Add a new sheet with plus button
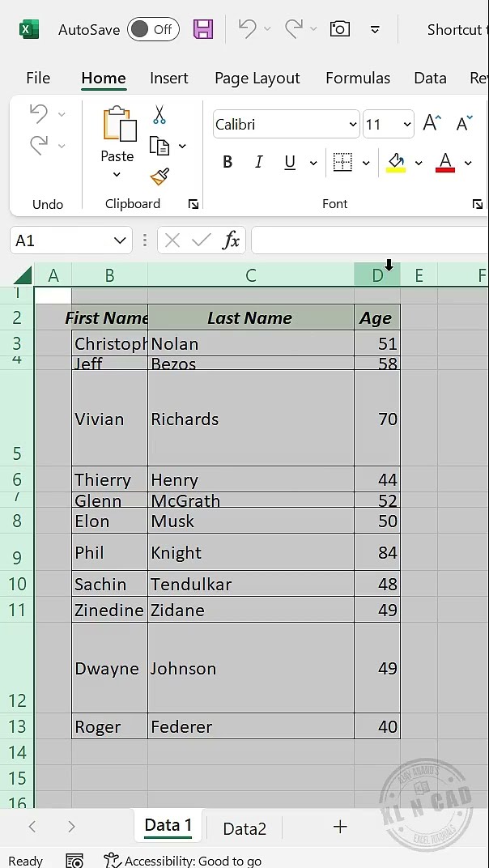Screen dimensions: 489x868 pyautogui.click(x=340, y=827)
